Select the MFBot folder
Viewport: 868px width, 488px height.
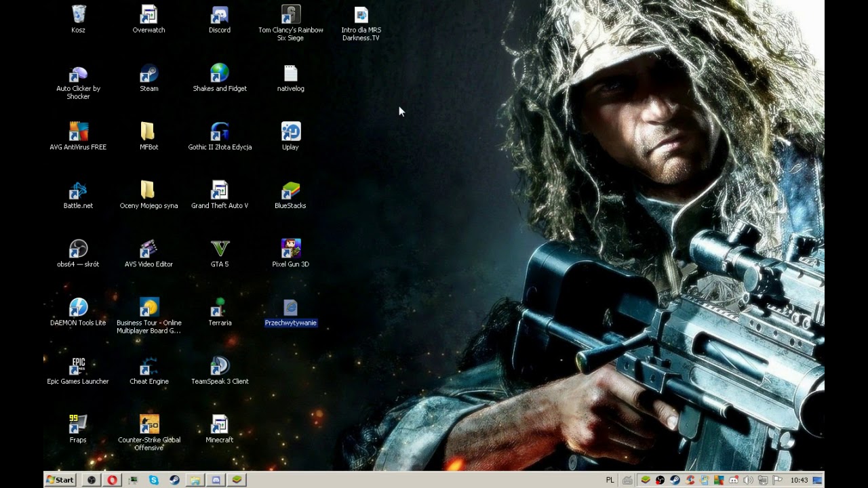(149, 136)
